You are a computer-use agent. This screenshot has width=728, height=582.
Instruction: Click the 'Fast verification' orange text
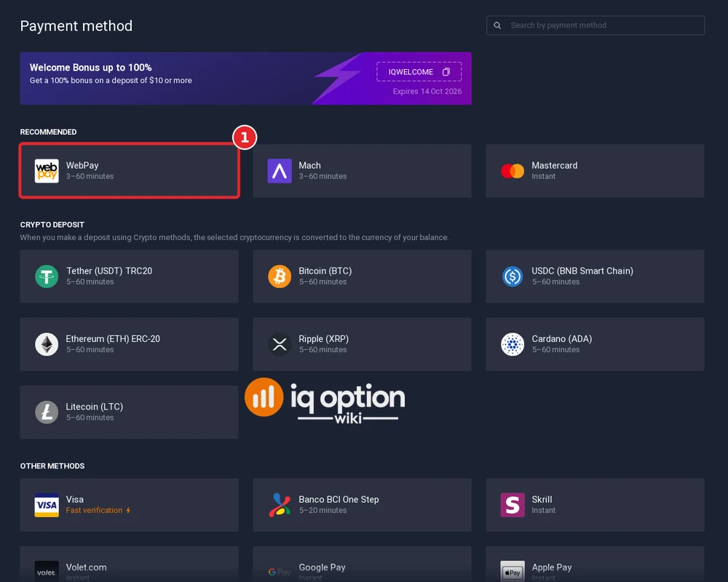click(94, 510)
